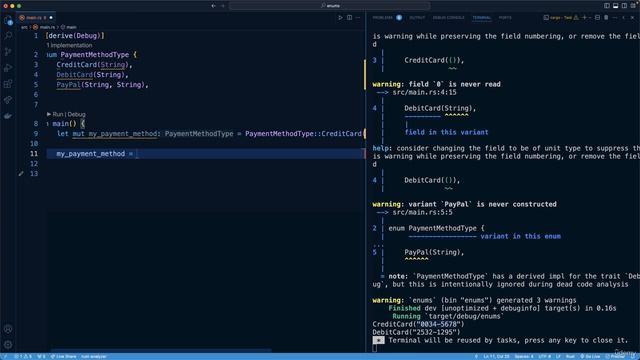Click the Debug code lens above main

[76, 114]
